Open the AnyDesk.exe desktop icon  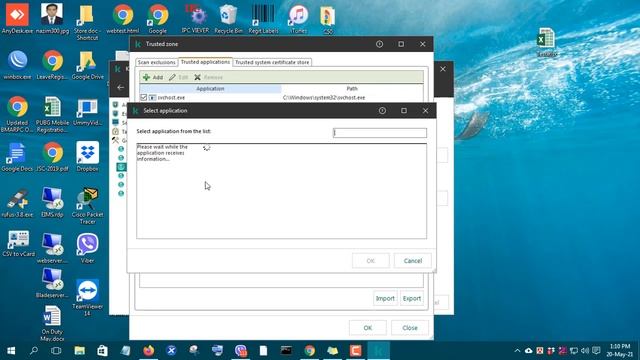tap(17, 18)
